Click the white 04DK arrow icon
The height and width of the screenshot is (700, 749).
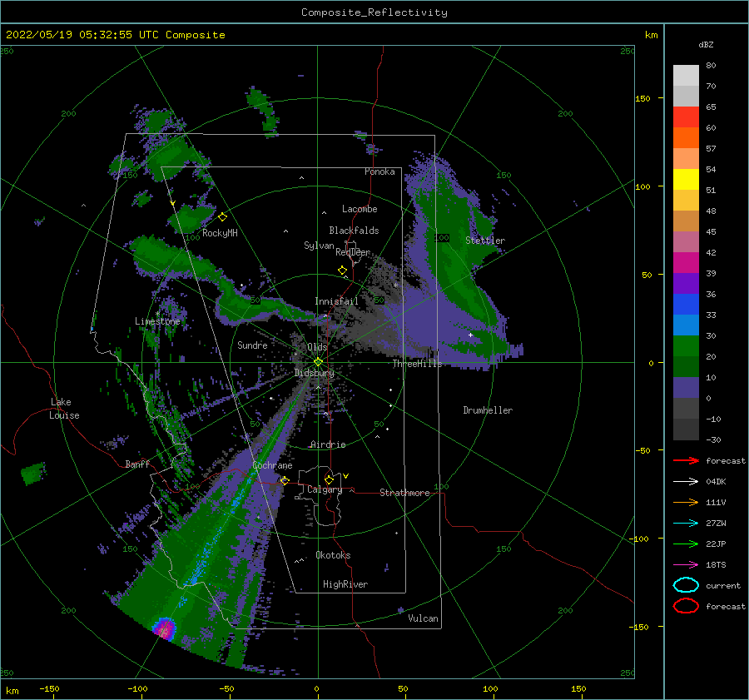click(686, 481)
